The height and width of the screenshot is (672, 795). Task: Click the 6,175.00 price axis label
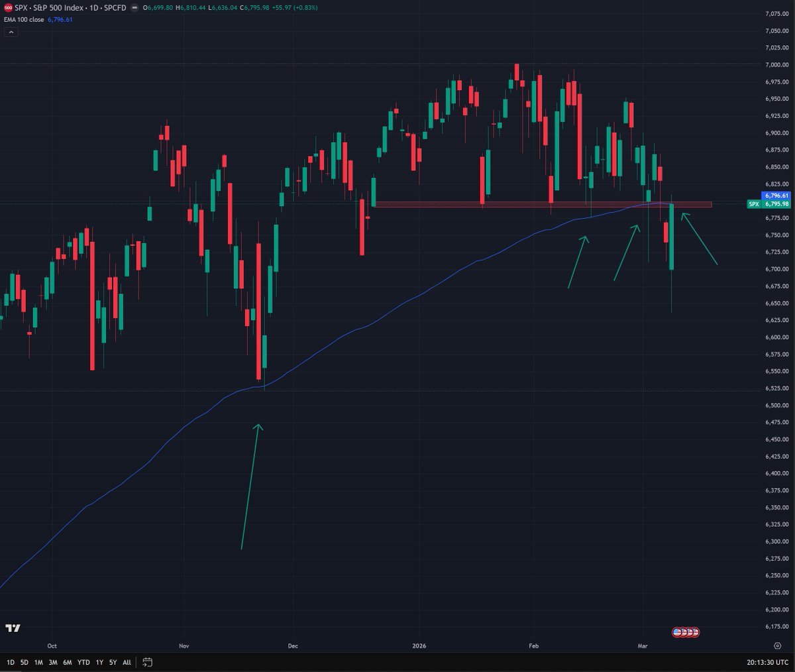pos(776,626)
